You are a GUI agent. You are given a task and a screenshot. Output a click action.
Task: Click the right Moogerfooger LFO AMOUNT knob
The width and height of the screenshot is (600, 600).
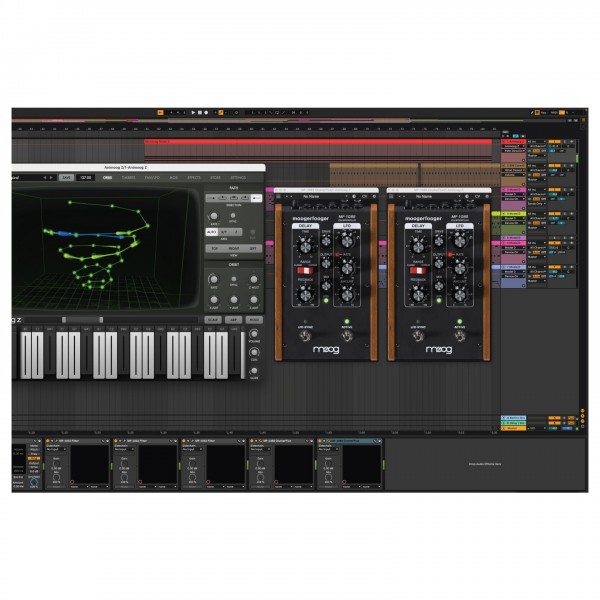click(460, 295)
